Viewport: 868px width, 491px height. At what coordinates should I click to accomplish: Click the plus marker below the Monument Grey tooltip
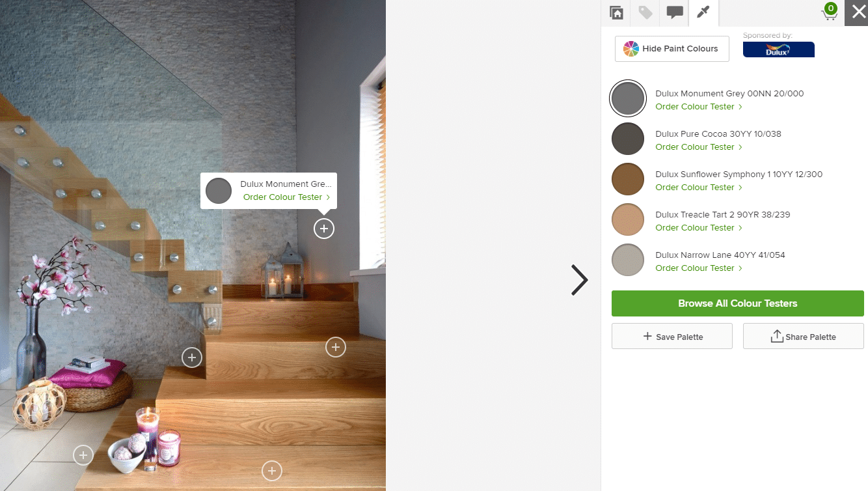pos(324,229)
